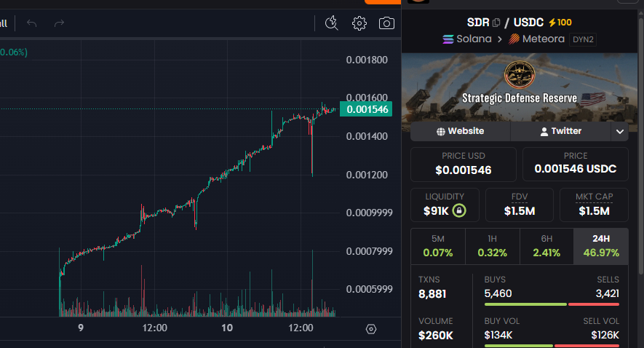644x348 pixels.
Task: Click the Meteora DEX logo
Action: pyautogui.click(x=514, y=39)
